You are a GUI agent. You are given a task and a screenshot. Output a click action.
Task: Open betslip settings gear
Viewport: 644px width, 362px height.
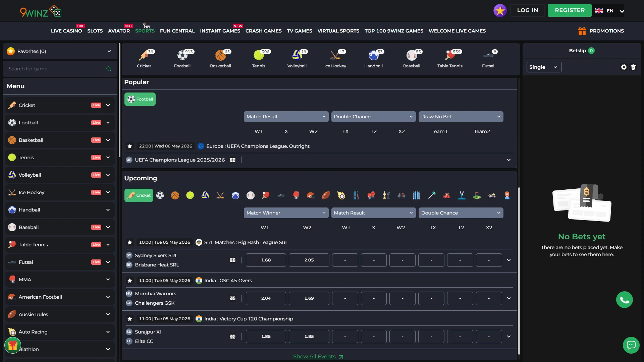point(624,67)
